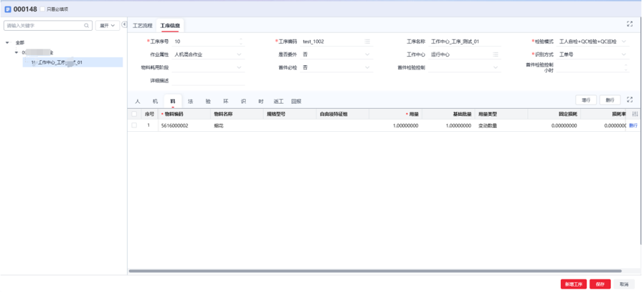Switch to the 环 tab
This screenshot has height=293, width=644.
point(225,101)
